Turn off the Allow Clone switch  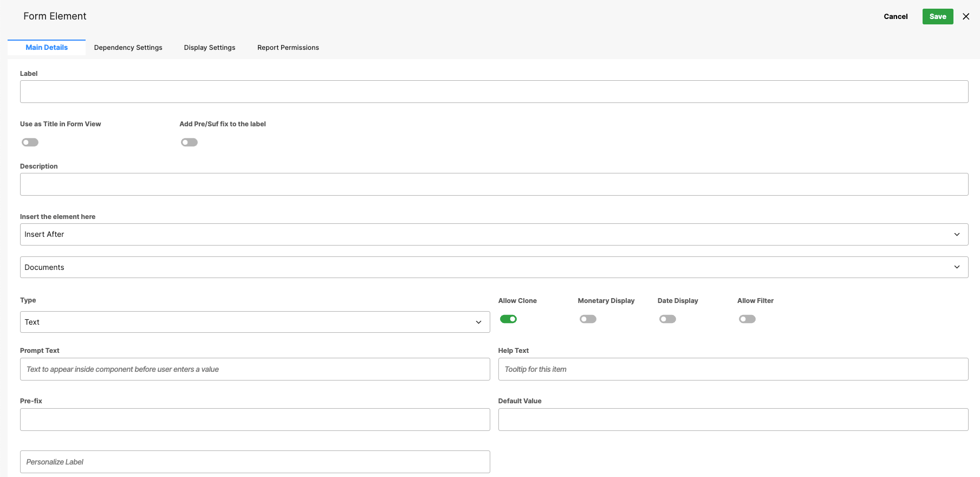click(509, 319)
